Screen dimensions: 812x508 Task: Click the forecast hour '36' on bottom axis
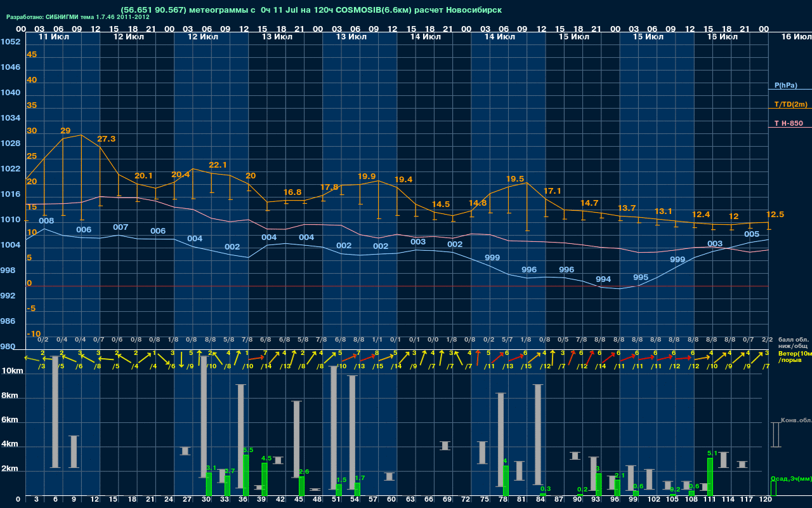[243, 500]
